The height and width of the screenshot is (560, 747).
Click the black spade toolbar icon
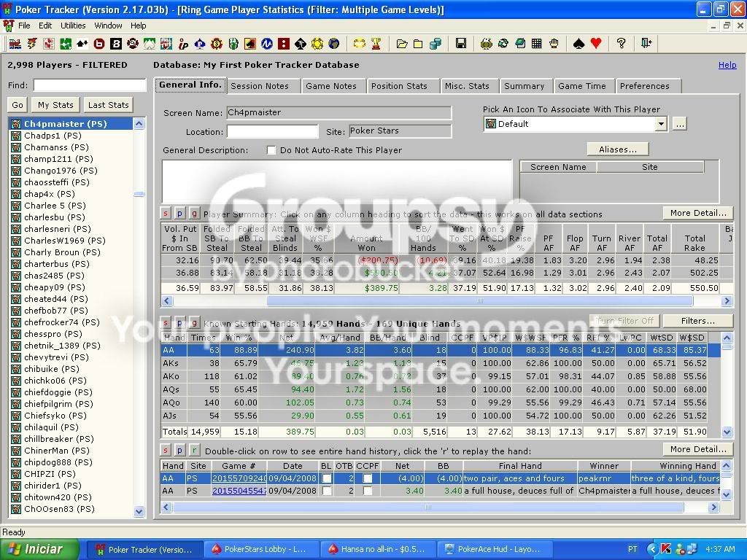pos(578,44)
